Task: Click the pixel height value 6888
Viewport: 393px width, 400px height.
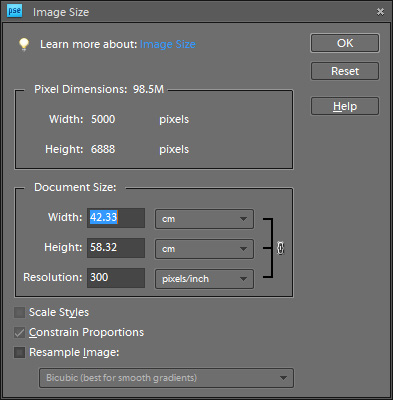Action: coord(103,149)
